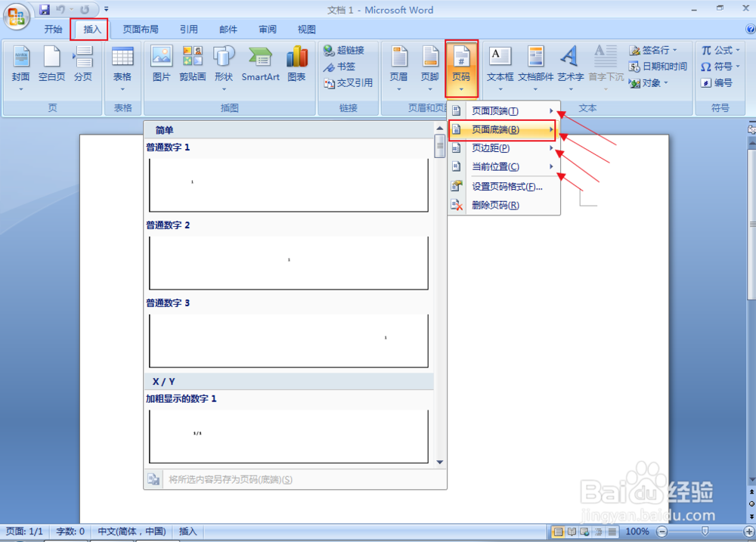Switch to the 页面布局 tab
This screenshot has width=756, height=542.
point(141,29)
